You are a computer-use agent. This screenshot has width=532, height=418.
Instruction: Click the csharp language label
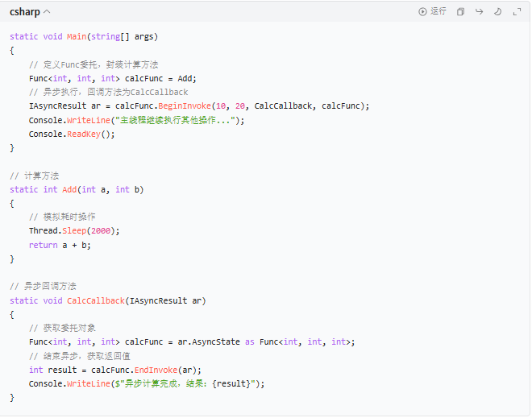point(24,12)
